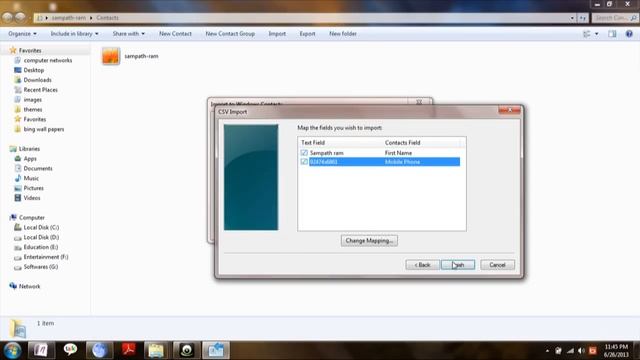Screen dimensions: 640x360
Task: Change the view using the view icon
Action: (587, 34)
